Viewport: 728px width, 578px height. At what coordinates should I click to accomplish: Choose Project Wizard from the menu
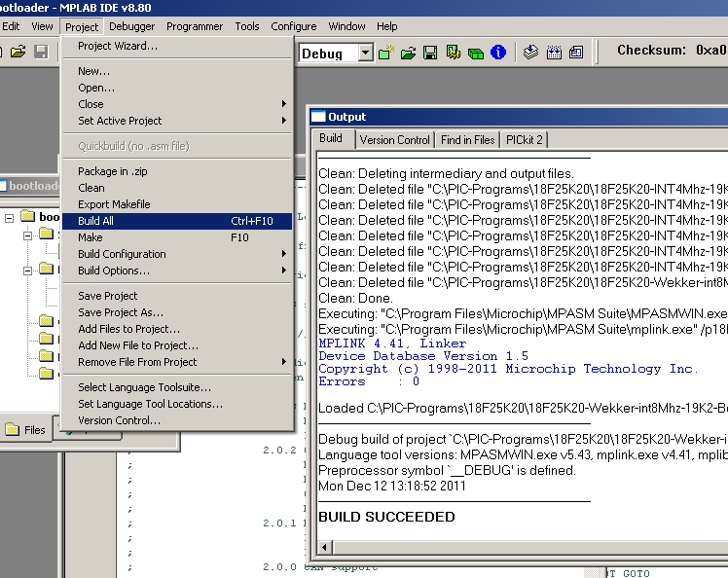click(177, 46)
